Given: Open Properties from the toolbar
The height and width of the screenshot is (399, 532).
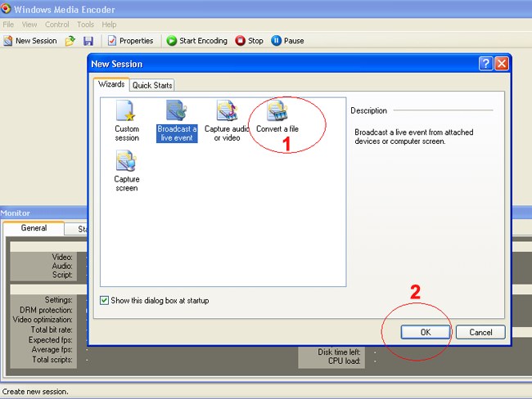Looking at the screenshot, I should coord(130,41).
